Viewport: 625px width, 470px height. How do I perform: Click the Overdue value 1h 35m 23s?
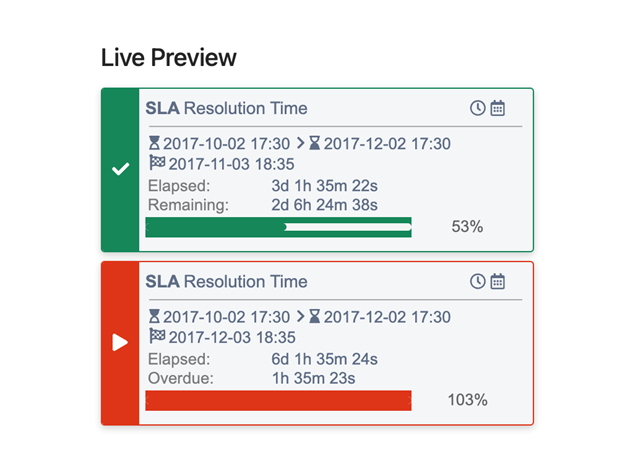(x=313, y=378)
